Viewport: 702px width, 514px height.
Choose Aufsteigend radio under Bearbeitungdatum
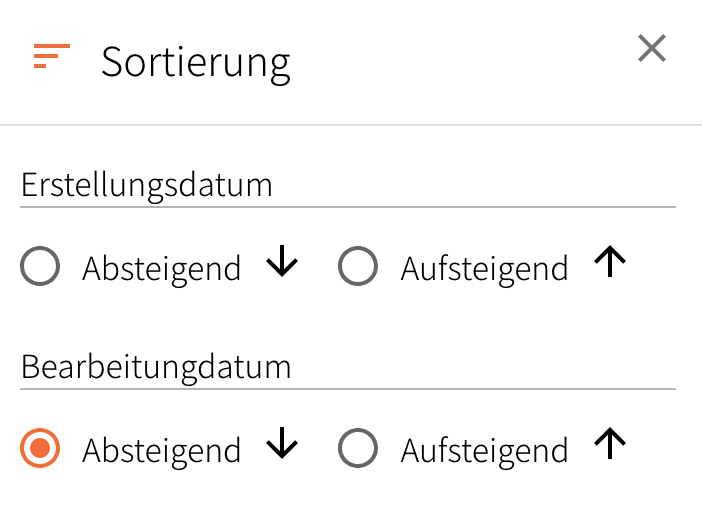point(358,449)
